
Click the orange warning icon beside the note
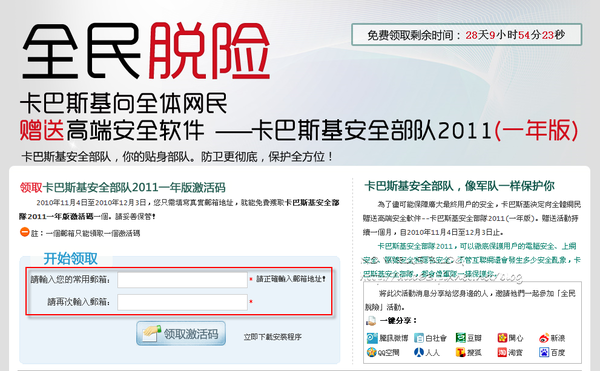[24, 232]
